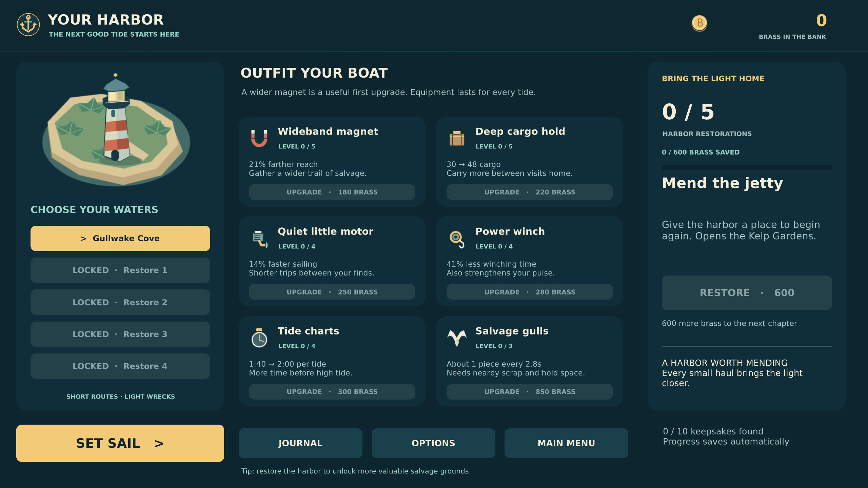The width and height of the screenshot is (868, 488).
Task: Click the Deep cargo hold title
Action: [520, 131]
